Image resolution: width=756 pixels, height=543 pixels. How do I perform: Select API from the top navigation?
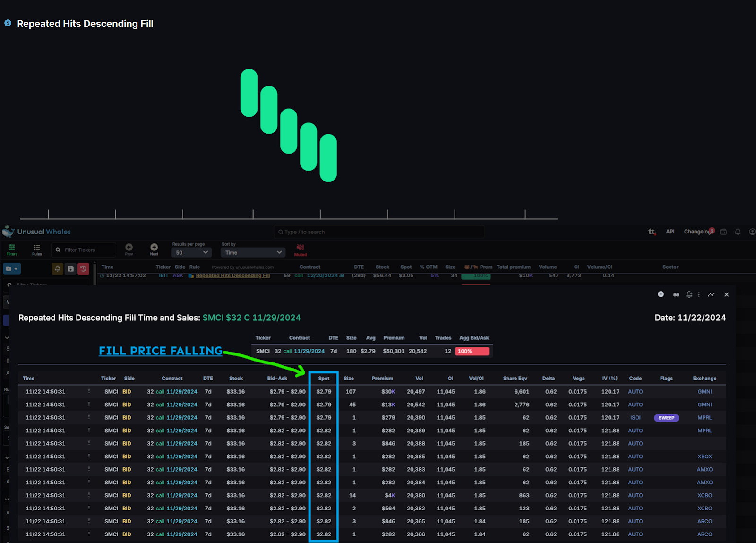click(x=670, y=232)
